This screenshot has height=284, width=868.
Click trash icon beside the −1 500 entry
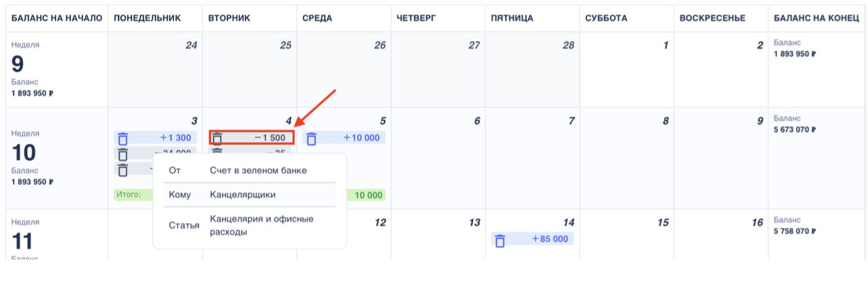click(217, 138)
